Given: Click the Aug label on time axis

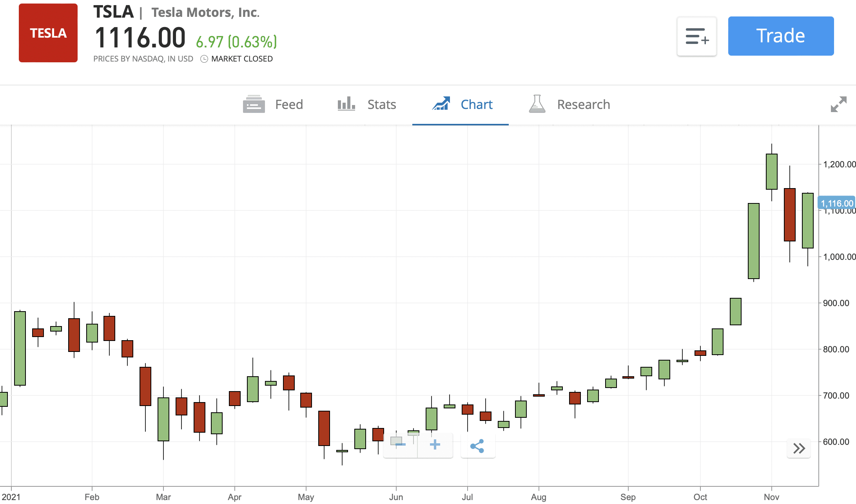Looking at the screenshot, I should click(x=539, y=497).
